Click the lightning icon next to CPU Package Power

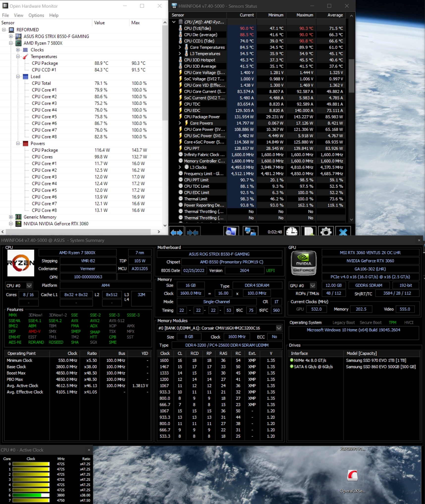click(x=181, y=117)
